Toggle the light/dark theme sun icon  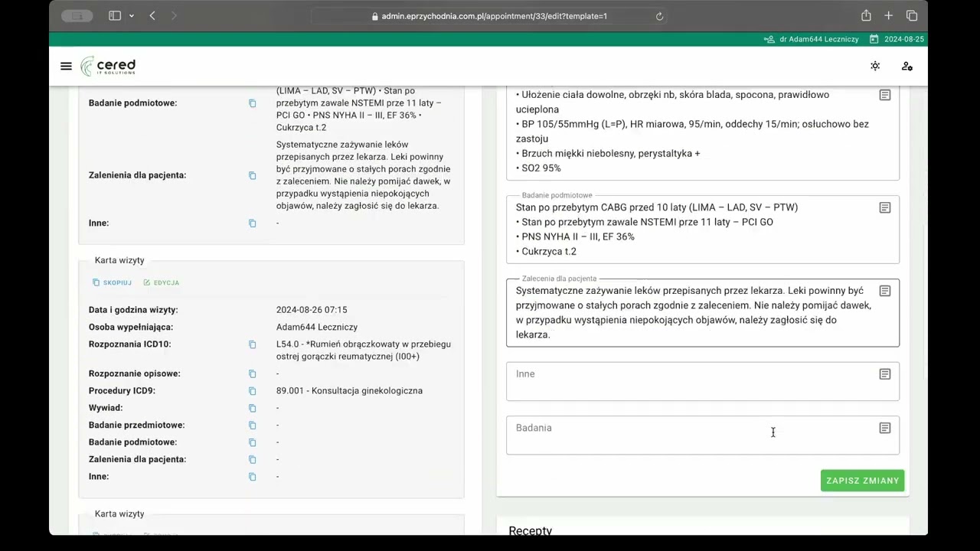tap(875, 67)
